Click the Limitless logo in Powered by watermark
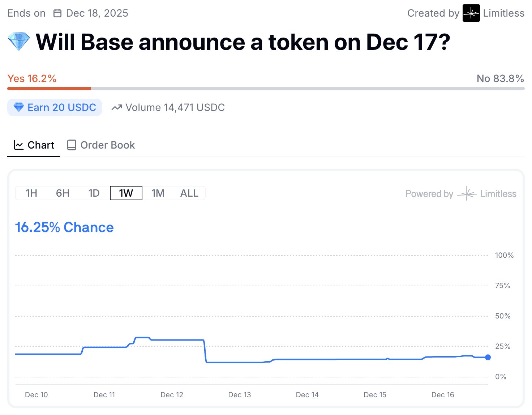 467,194
